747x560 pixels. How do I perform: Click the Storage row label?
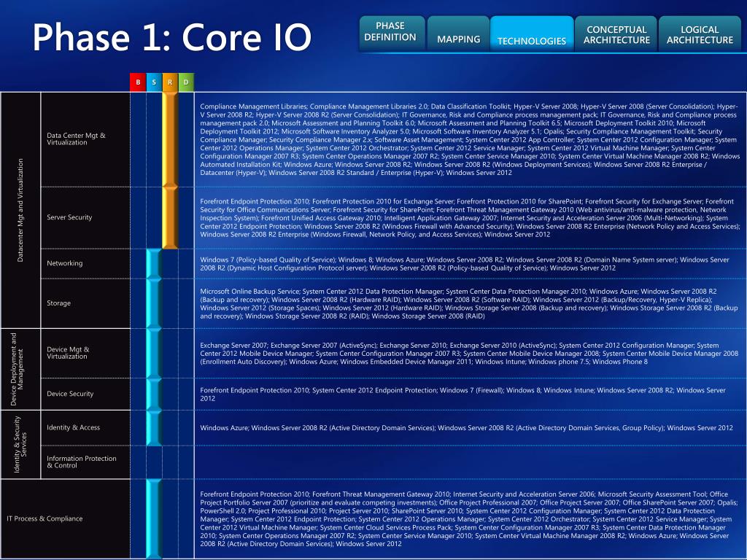tap(58, 303)
